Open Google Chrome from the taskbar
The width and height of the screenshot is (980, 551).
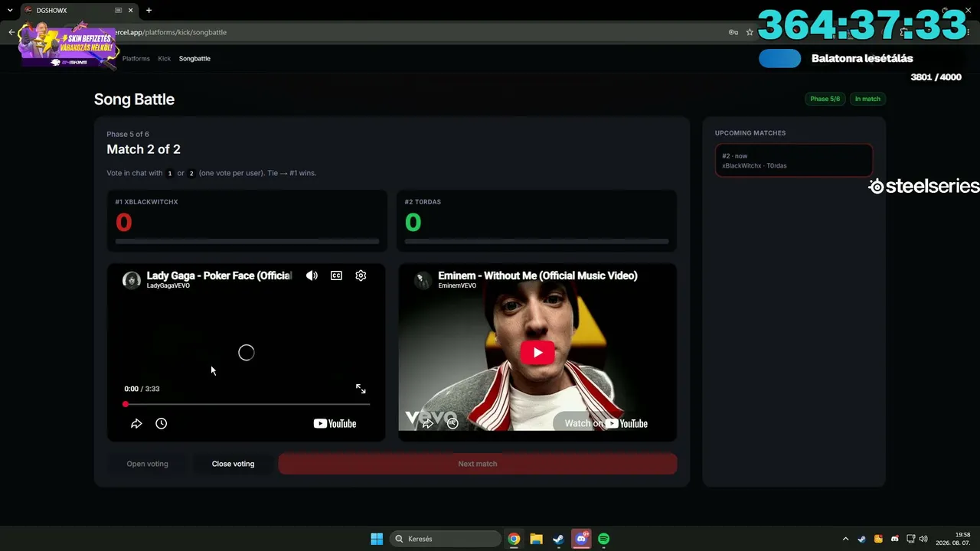(514, 539)
